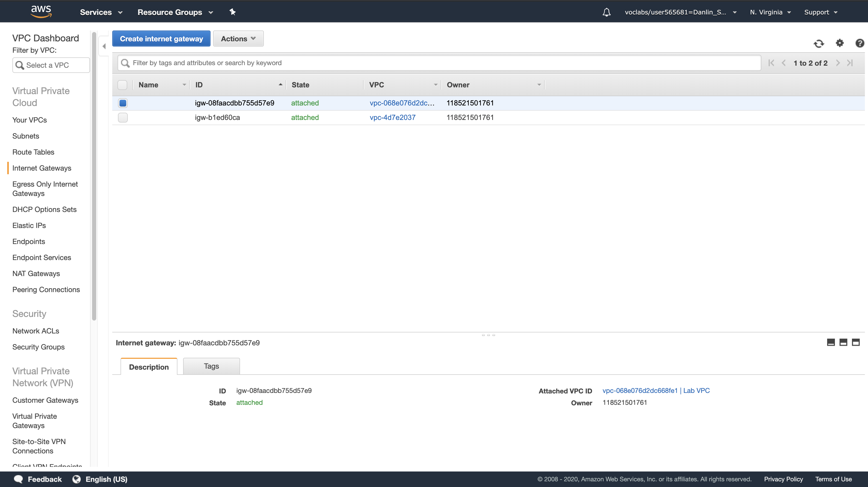Image resolution: width=868 pixels, height=487 pixels.
Task: Maximize the details pane using rightmost layout icon
Action: (x=856, y=343)
